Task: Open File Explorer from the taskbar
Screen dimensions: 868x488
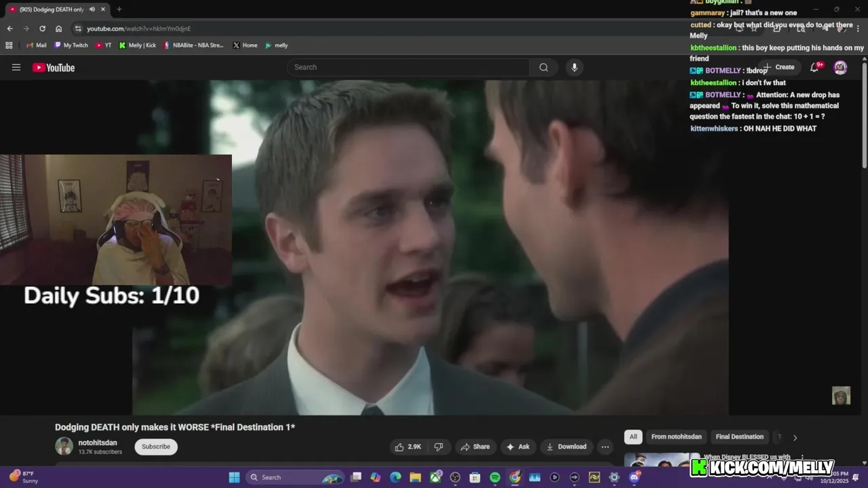Action: [x=415, y=477]
